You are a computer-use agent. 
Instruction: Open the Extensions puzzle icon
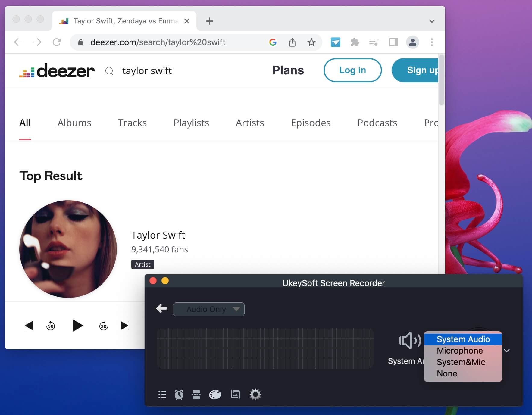click(355, 42)
